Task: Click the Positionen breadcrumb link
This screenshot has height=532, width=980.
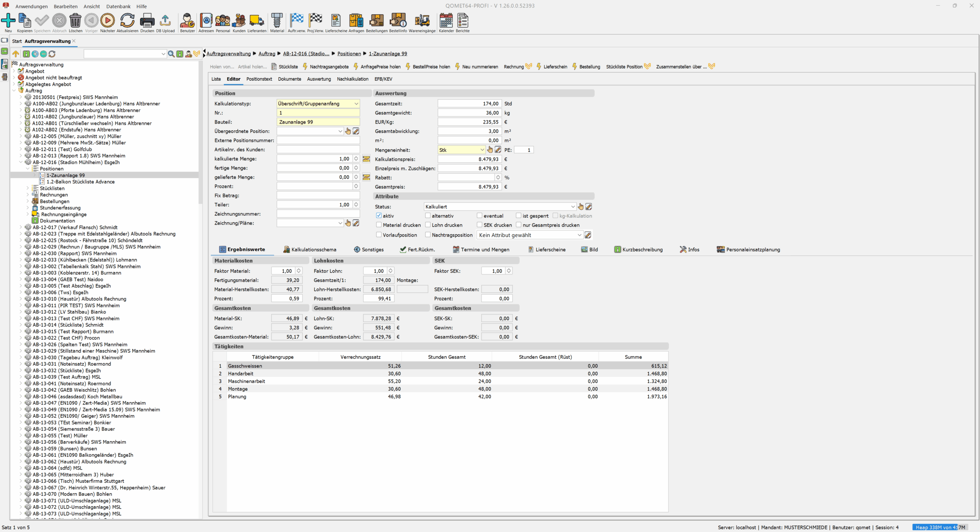Action: pyautogui.click(x=349, y=54)
